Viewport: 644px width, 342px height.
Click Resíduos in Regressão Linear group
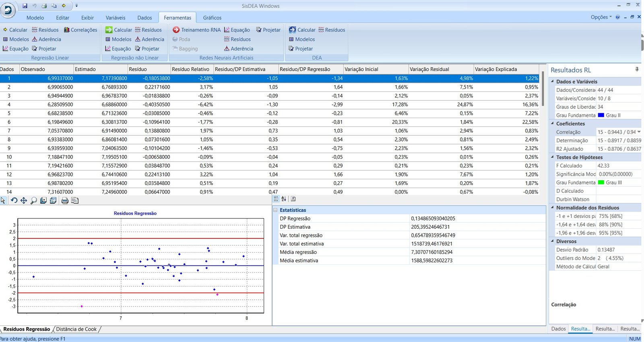(x=45, y=30)
